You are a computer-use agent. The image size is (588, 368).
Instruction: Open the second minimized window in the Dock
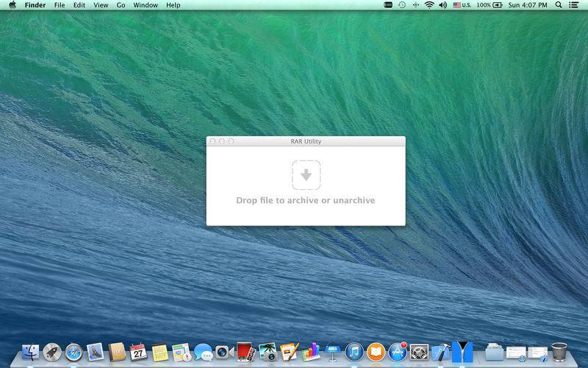click(538, 353)
